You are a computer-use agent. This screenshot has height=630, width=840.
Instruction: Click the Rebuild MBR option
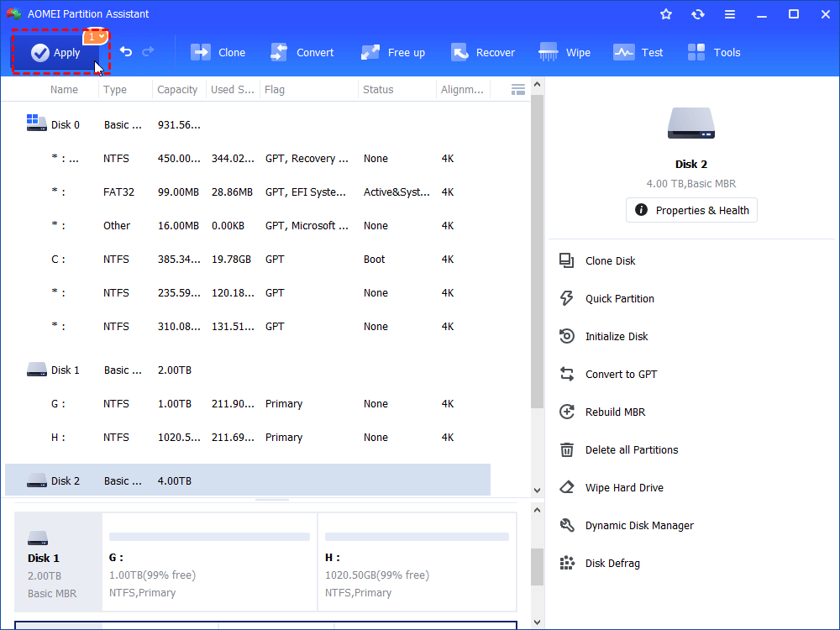pos(602,412)
